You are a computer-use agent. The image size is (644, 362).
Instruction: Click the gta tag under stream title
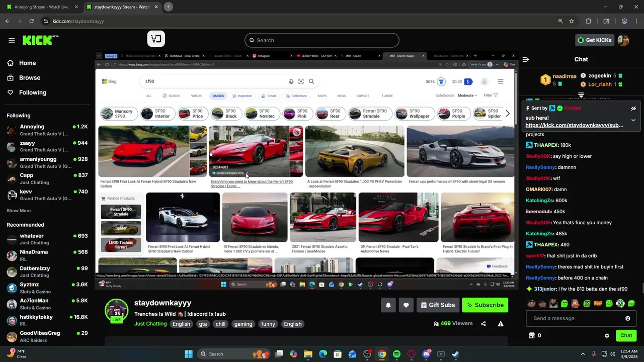(203, 324)
